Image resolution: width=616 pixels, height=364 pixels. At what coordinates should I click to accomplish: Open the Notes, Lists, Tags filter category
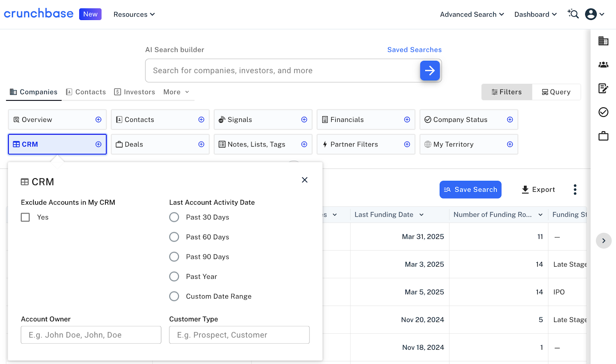(x=263, y=144)
